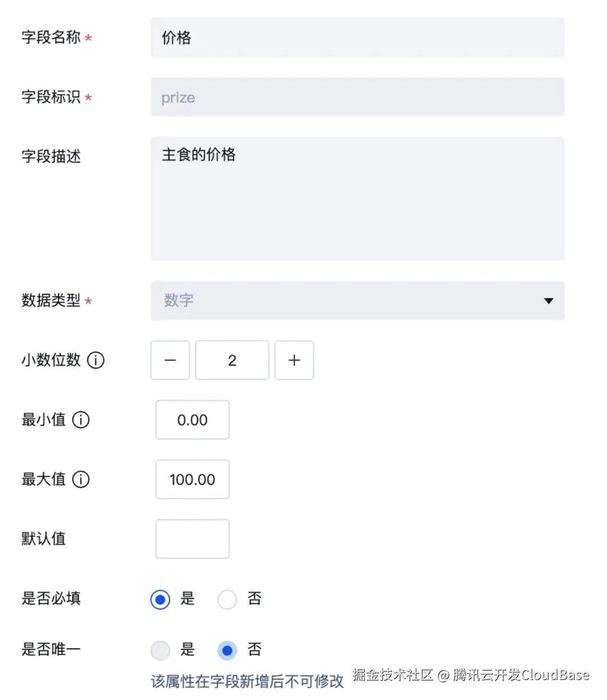Click the 字段名称 input containing 价格
Image resolution: width=607 pixels, height=700 pixels.
click(x=357, y=37)
